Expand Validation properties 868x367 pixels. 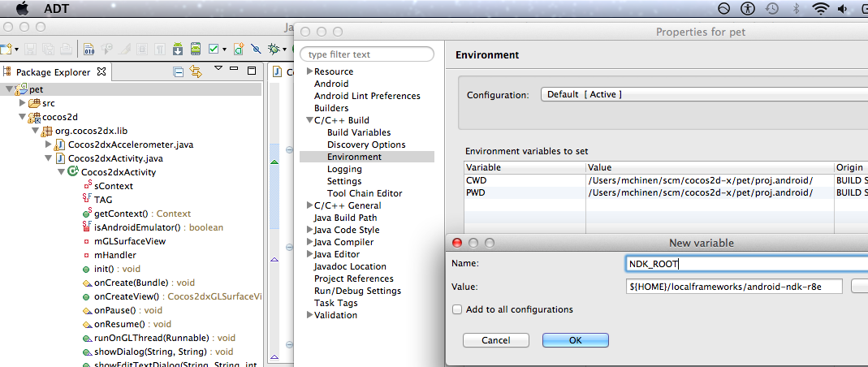[310, 315]
